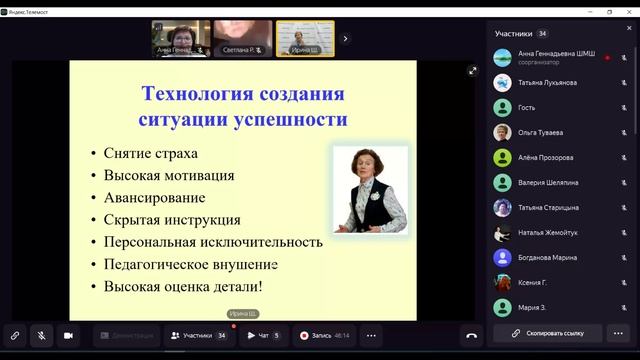
Task: Minimize the Телемост window
Action: (x=590, y=12)
